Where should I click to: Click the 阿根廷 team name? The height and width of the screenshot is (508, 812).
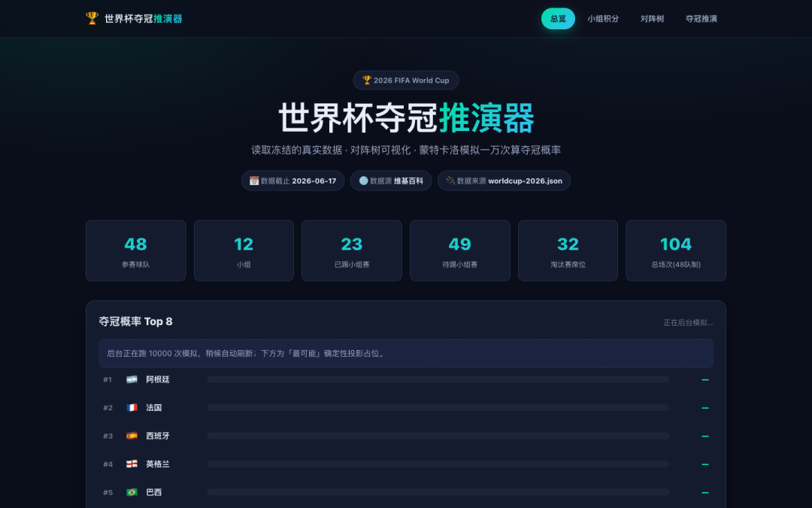click(x=157, y=379)
